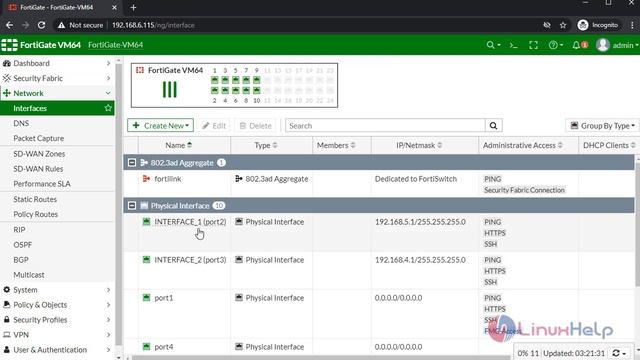Click the Edit button
640x360 pixels.
(214, 126)
